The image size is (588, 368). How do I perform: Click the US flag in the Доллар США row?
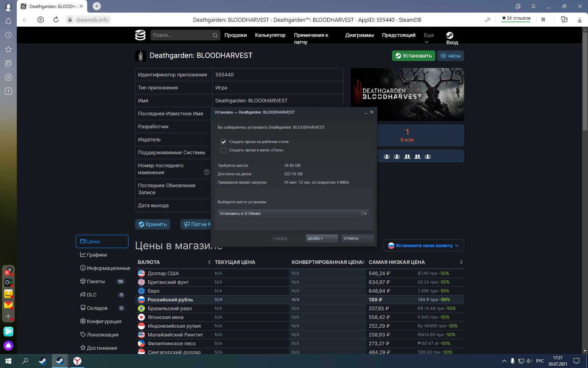(141, 273)
